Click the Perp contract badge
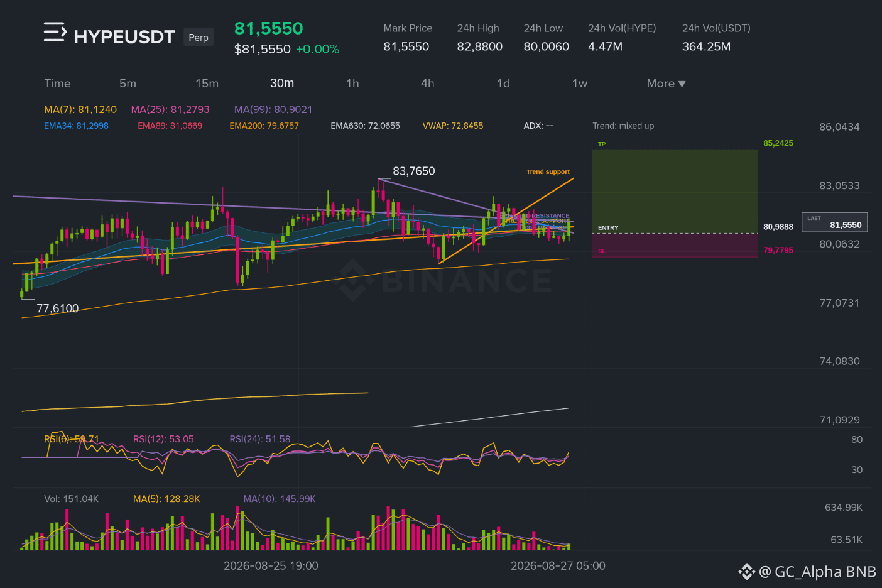 199,37
